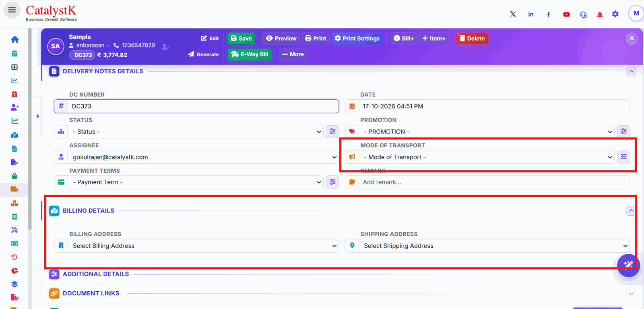Open the red calendar-x sidebar icon
644x309 pixels.
(x=14, y=94)
